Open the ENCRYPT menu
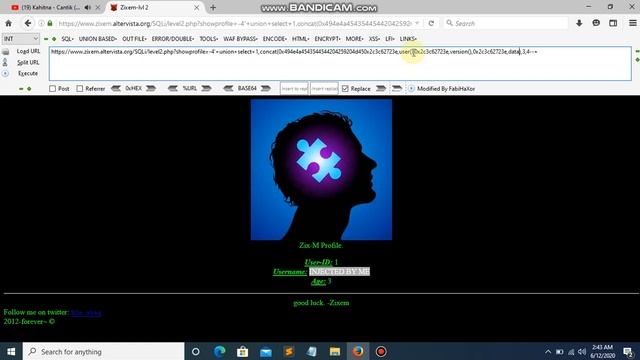The image size is (640, 360). pos(327,39)
